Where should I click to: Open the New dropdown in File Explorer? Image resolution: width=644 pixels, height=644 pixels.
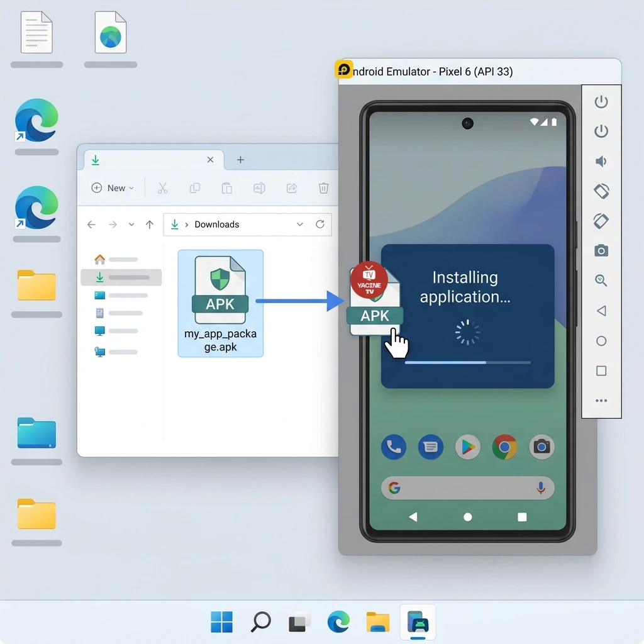[113, 188]
